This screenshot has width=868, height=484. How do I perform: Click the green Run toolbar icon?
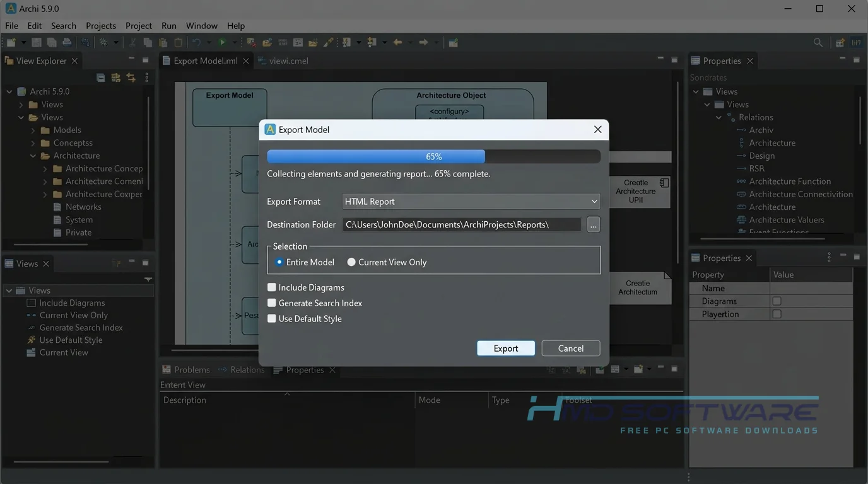222,42
